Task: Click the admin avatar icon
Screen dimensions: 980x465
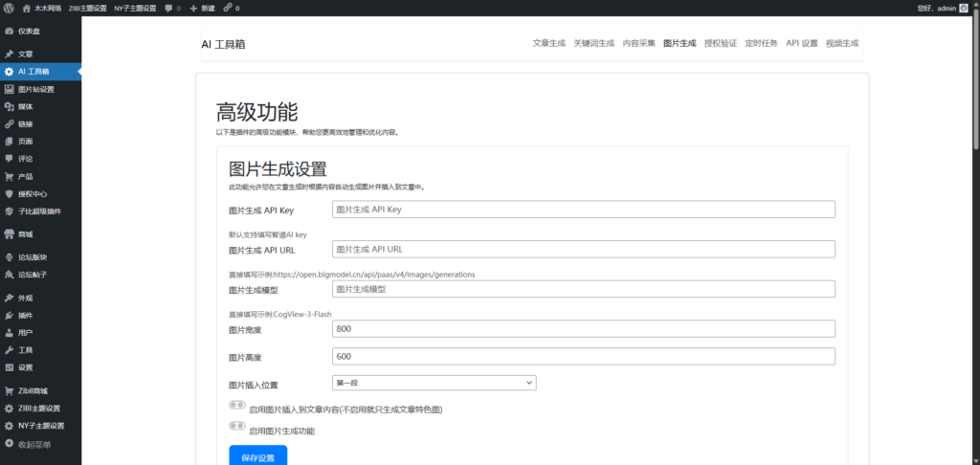Action: click(963, 8)
